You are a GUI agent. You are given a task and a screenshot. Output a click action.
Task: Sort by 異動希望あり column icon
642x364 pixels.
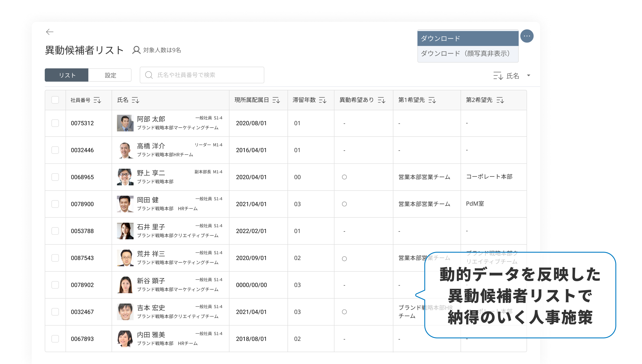coord(381,100)
